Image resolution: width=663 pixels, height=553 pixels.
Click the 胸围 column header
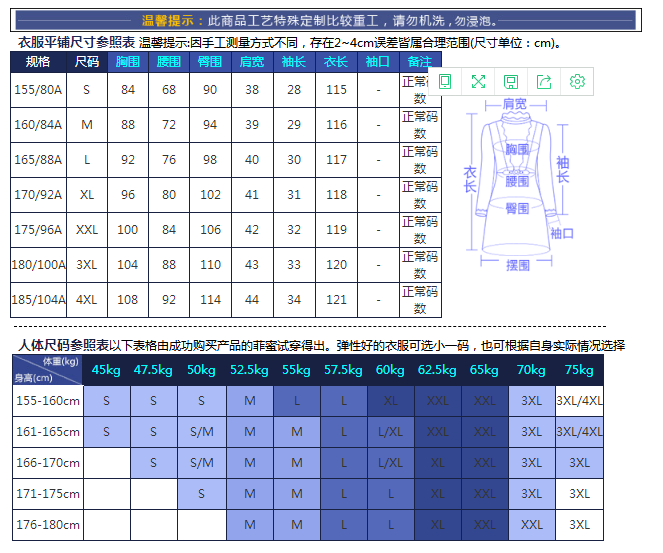(x=128, y=62)
